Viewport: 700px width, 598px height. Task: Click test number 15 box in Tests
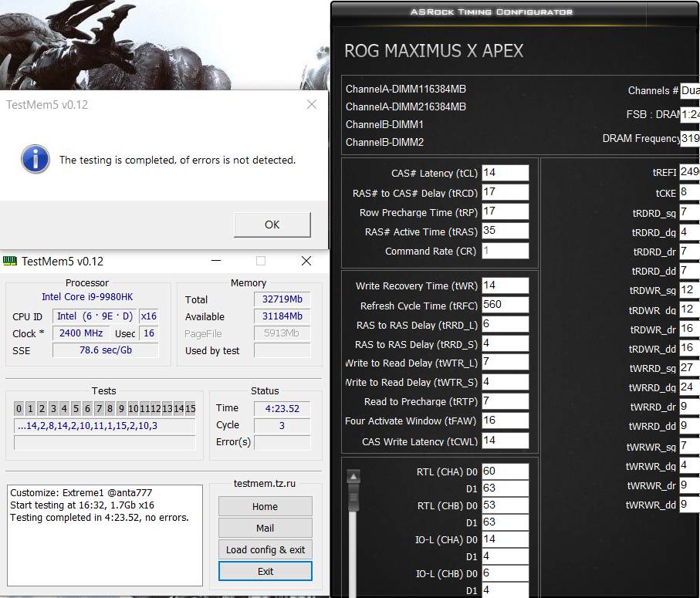click(190, 408)
